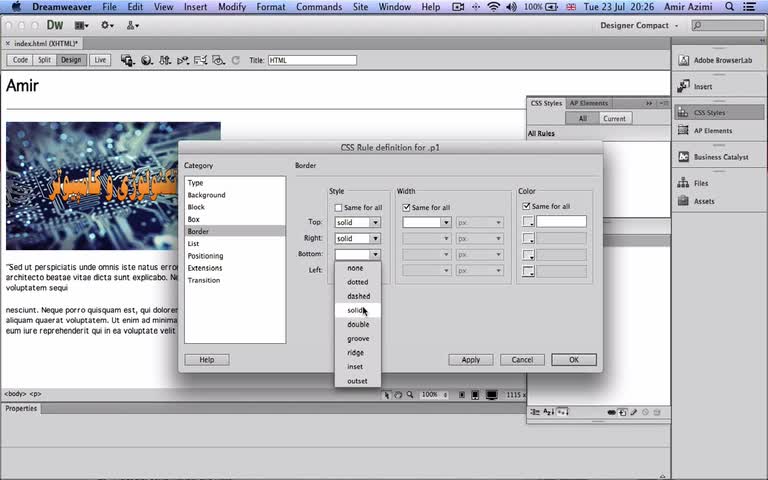
Task: Choose dashed from the style list
Action: (x=358, y=296)
